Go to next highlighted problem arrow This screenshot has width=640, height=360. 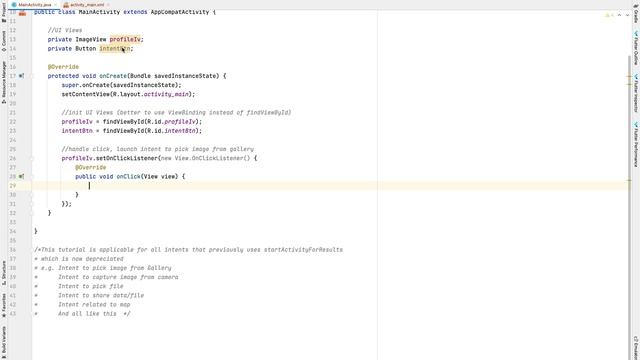click(627, 15)
